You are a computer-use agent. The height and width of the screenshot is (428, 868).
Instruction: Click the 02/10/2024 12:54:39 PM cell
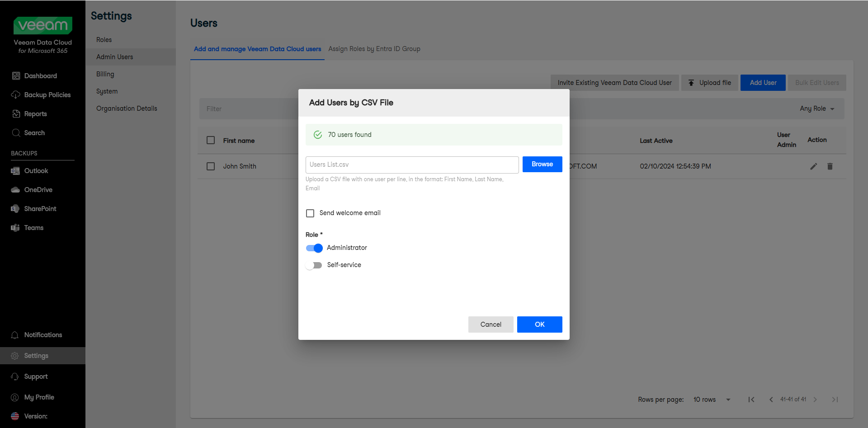[675, 166]
